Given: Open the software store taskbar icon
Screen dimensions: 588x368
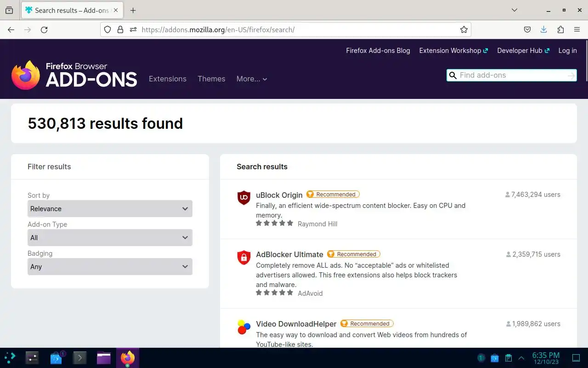Looking at the screenshot, I should [x=56, y=357].
